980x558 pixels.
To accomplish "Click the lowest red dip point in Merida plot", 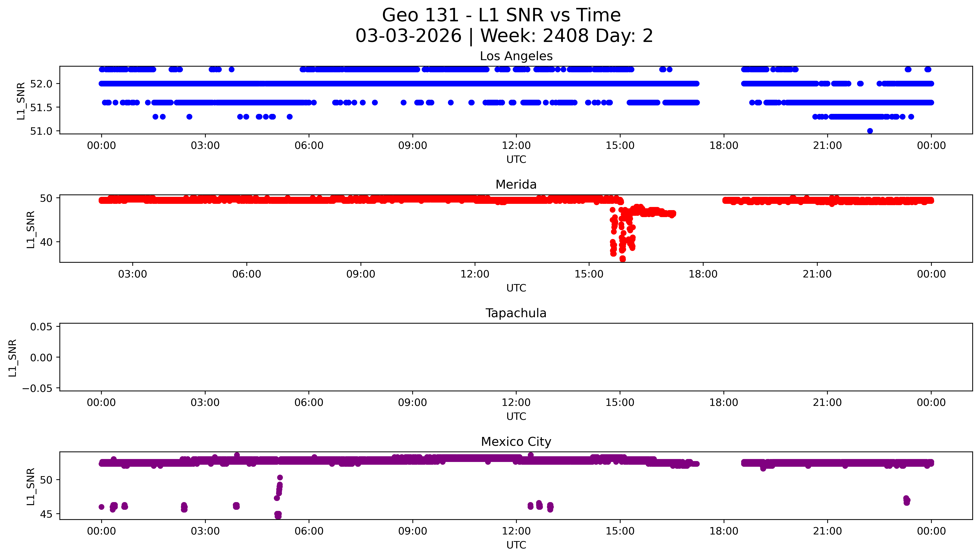I will (x=623, y=259).
